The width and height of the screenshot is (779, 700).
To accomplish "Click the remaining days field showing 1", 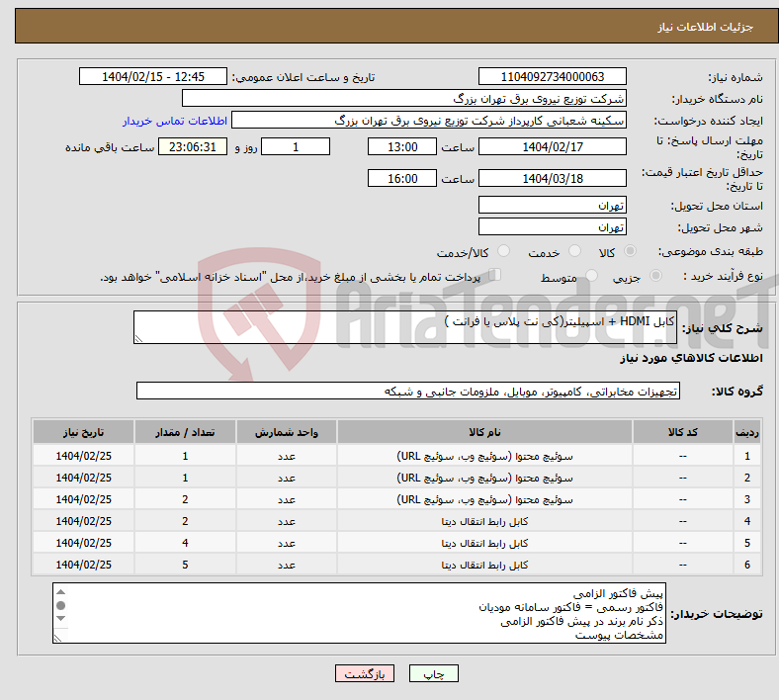I will (296, 146).
